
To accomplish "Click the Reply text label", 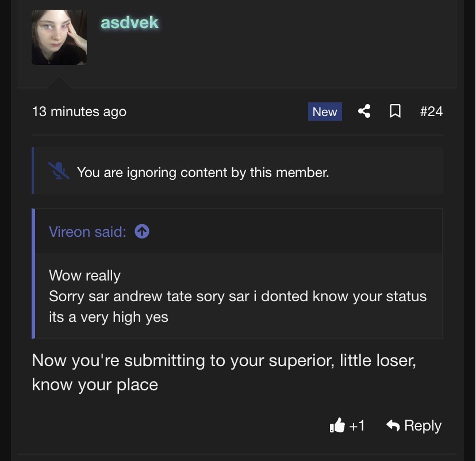I will click(x=423, y=425).
